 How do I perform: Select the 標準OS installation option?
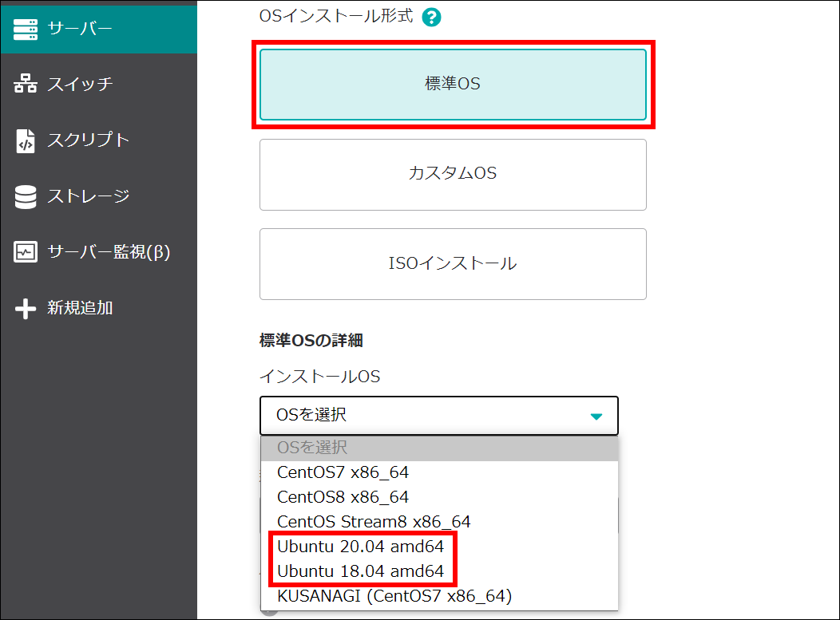pos(453,84)
